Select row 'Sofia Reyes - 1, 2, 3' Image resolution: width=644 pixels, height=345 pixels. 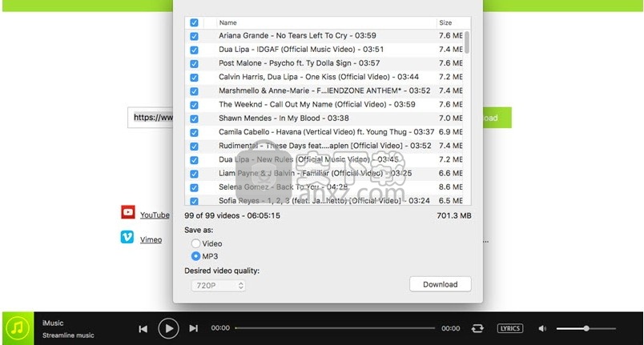tap(324, 200)
